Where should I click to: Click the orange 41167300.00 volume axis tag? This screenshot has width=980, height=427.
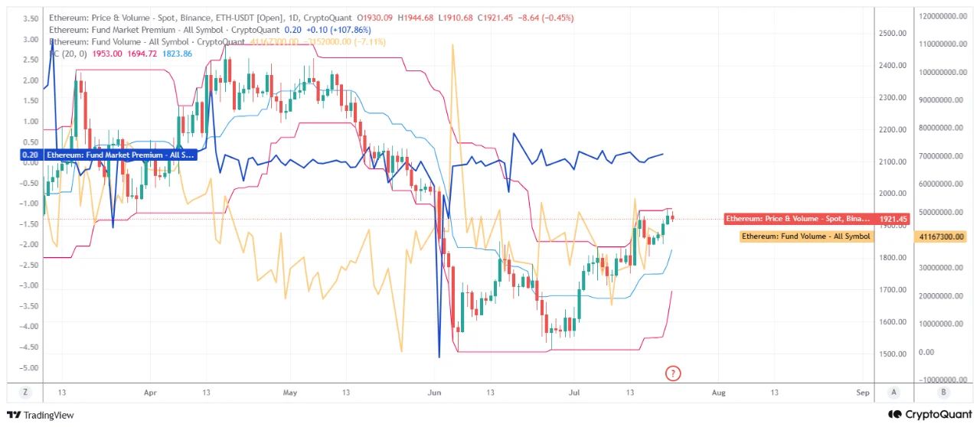pyautogui.click(x=941, y=237)
